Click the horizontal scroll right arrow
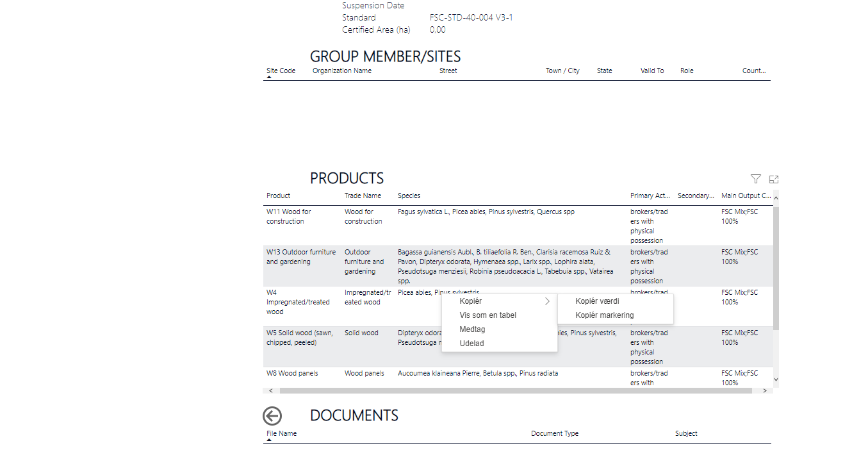The width and height of the screenshot is (868, 457). tap(764, 390)
